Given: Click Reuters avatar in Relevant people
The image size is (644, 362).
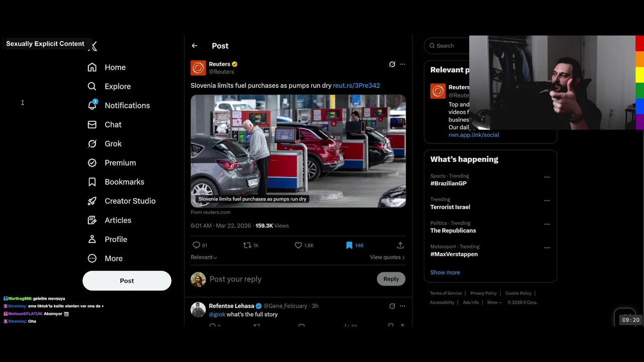Looking at the screenshot, I should 438,91.
